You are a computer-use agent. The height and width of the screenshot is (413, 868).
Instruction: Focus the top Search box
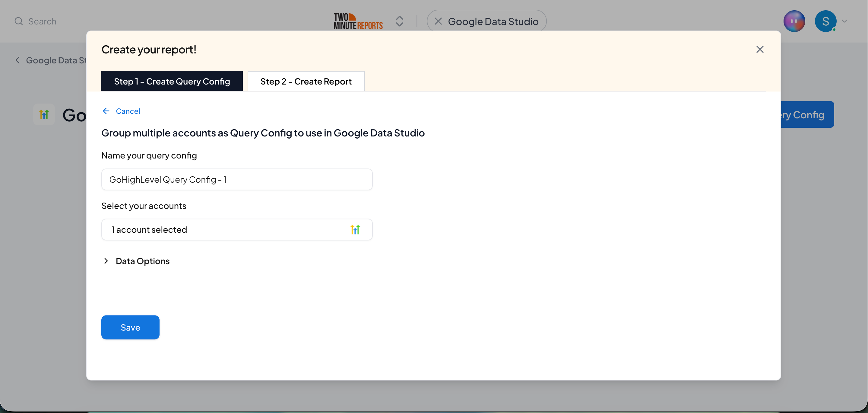42,21
